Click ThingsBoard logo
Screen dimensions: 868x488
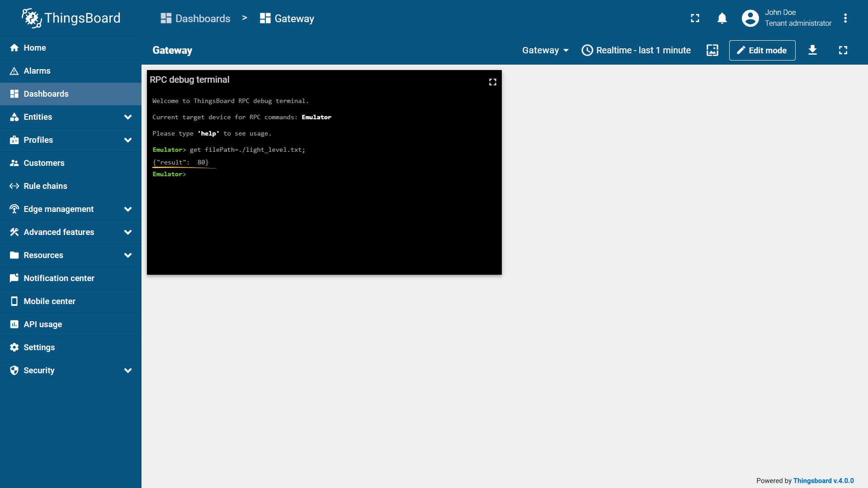pos(71,18)
